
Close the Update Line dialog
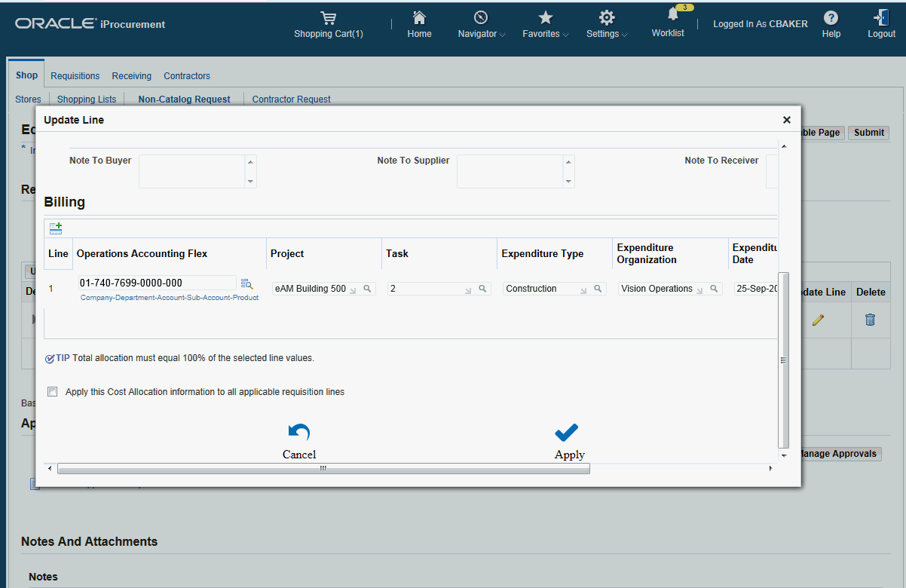(787, 120)
